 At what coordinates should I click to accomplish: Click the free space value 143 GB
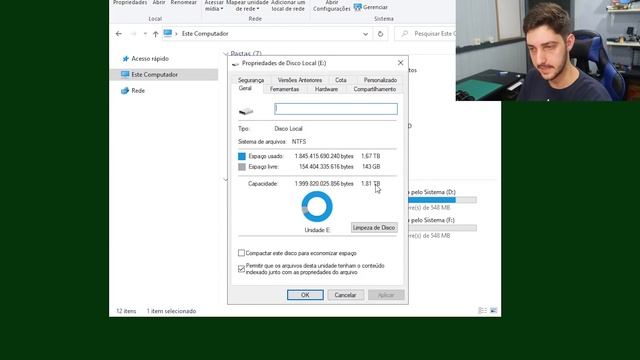coord(371,167)
